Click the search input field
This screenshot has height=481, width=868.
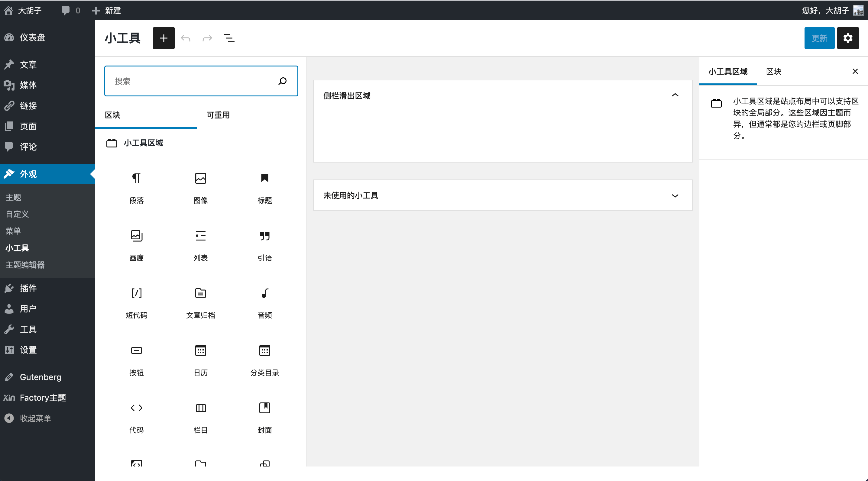click(x=201, y=82)
